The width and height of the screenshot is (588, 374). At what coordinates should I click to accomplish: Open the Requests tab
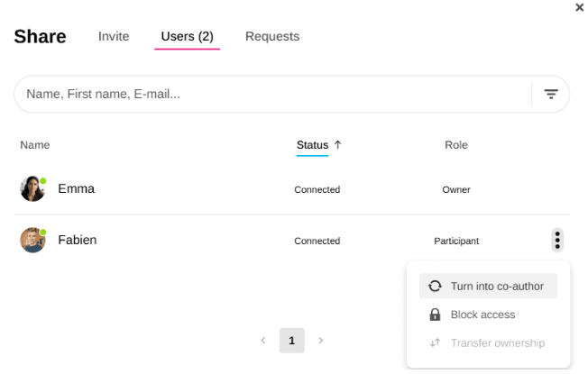pos(272,37)
